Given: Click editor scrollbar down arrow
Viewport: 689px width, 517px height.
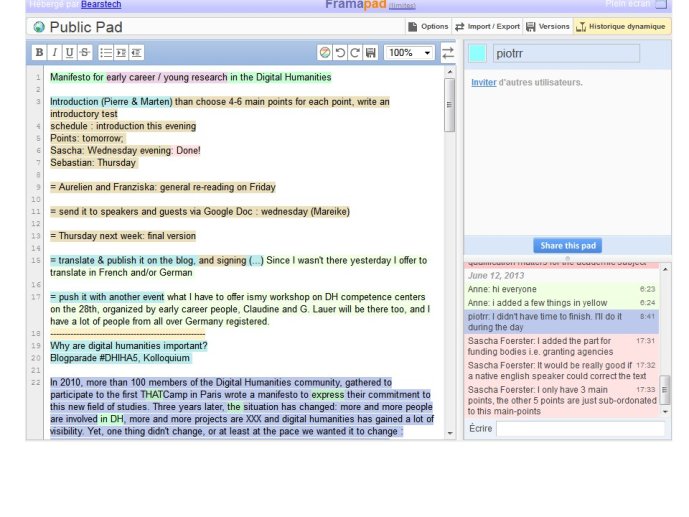Looking at the screenshot, I should click(450, 433).
